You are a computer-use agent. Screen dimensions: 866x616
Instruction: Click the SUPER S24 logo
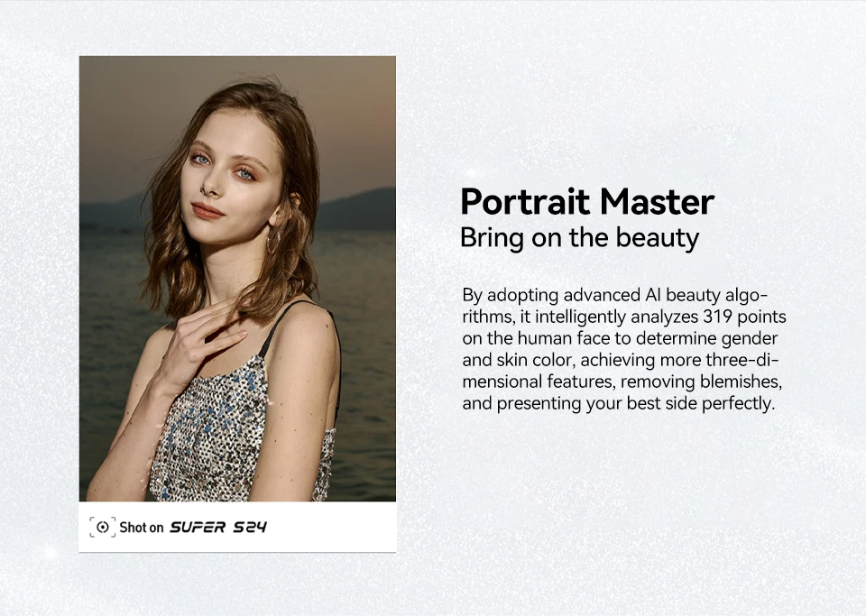click(217, 527)
